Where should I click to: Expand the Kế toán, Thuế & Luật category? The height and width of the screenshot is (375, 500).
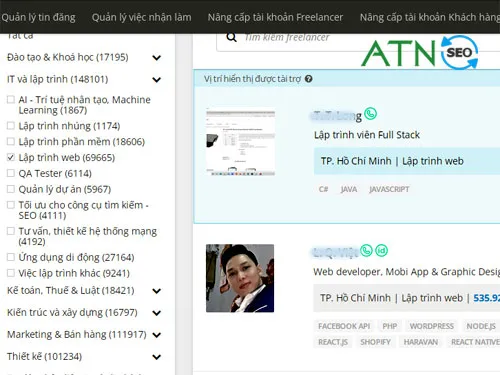tap(156, 291)
